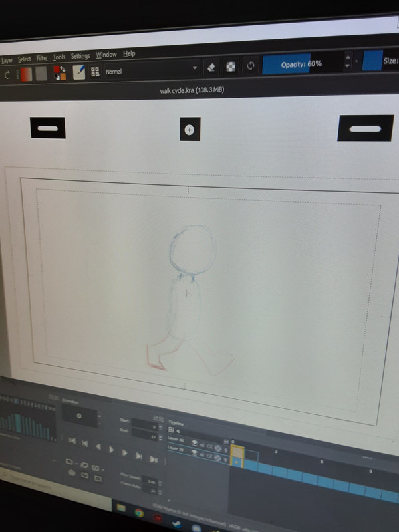
Task: Select frame 0 keyframe on Layer 39
Action: [237, 462]
